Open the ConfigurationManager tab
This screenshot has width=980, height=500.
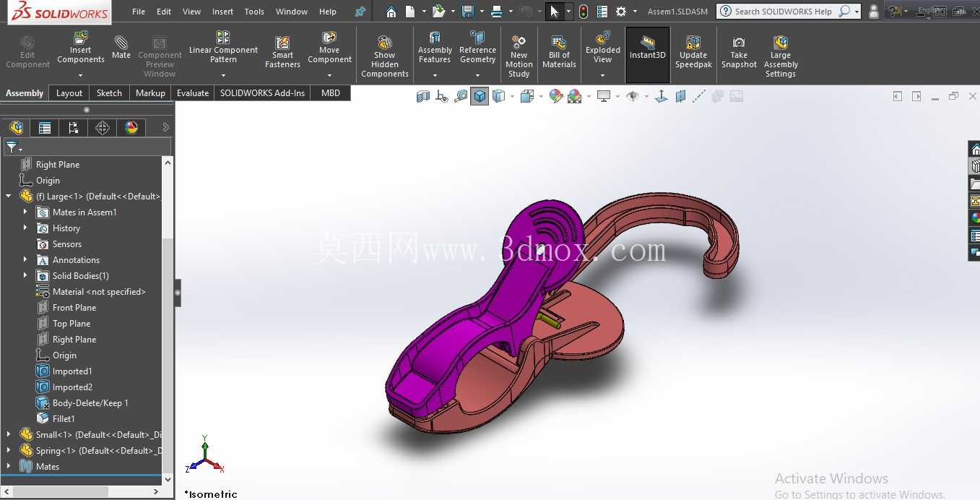pos(74,128)
